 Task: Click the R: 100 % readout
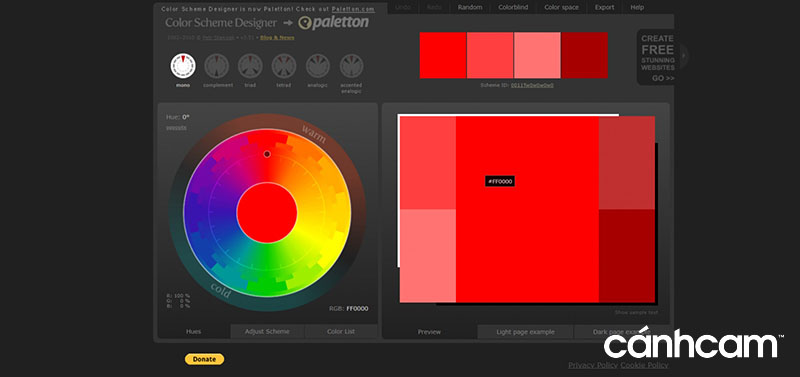[178, 296]
